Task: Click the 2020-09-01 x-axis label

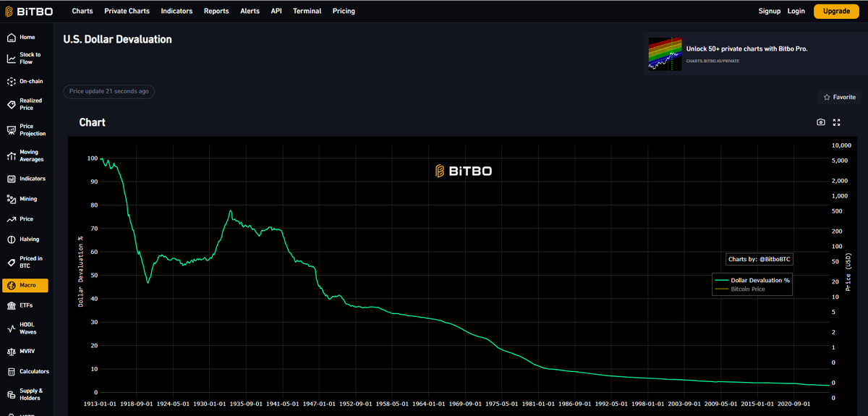Action: [794, 404]
